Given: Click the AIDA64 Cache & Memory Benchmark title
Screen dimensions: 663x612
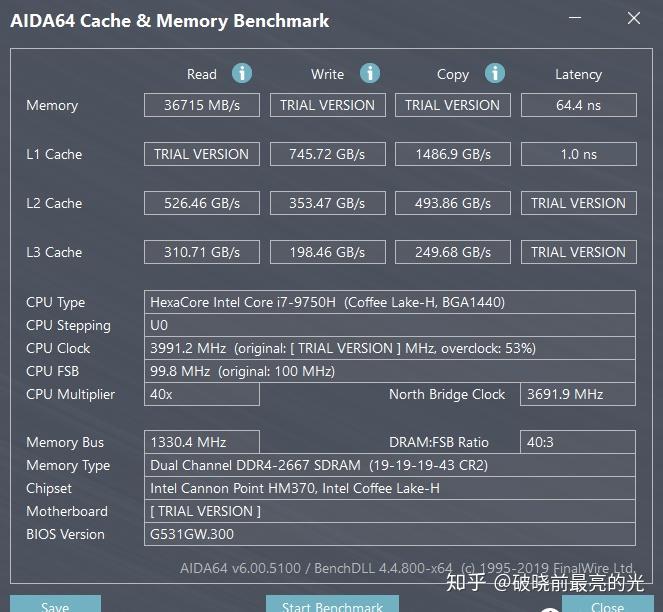Looking at the screenshot, I should (170, 21).
